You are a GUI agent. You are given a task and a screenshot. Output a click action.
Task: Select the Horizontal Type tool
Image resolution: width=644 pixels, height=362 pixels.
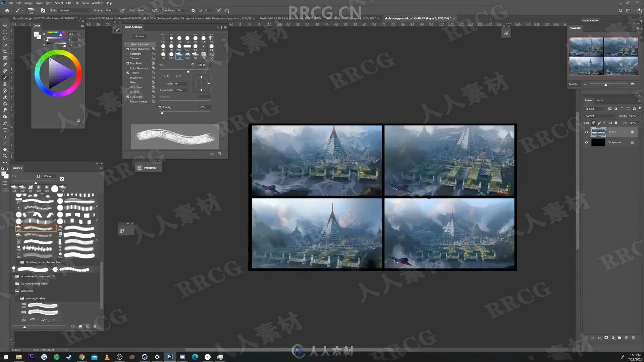pyautogui.click(x=5, y=130)
